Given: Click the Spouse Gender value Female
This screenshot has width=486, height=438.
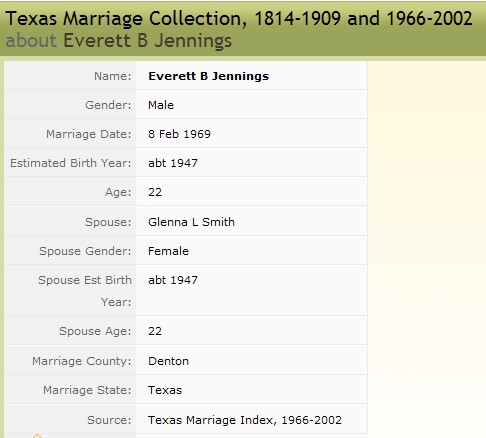Looking at the screenshot, I should [168, 251].
